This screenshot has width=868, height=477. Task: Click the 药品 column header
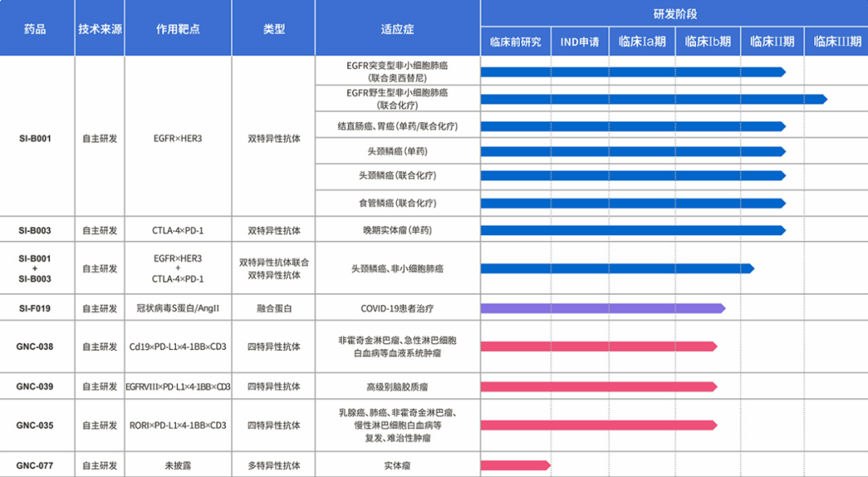pyautogui.click(x=35, y=29)
